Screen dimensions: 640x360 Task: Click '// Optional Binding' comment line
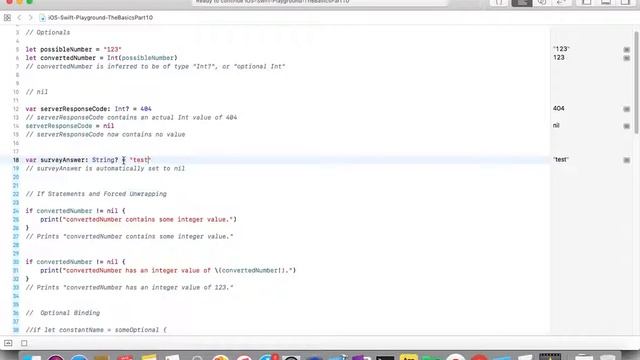pos(63,313)
